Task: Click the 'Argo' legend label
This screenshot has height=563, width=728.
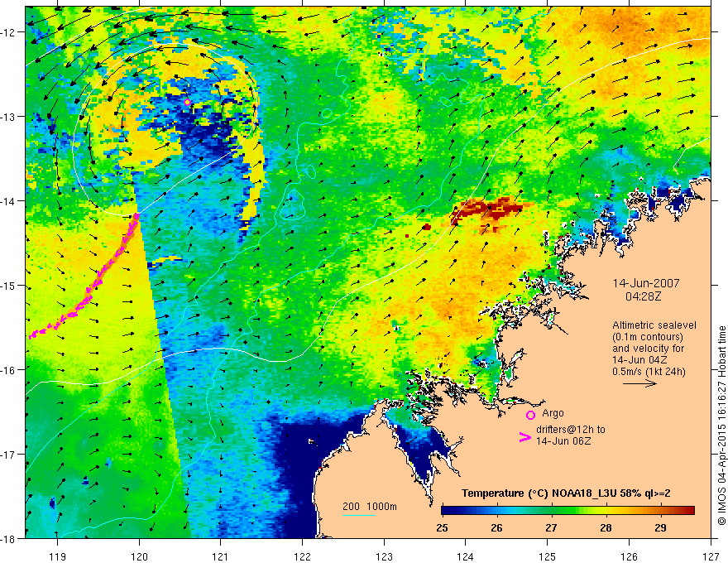Action: (x=553, y=413)
